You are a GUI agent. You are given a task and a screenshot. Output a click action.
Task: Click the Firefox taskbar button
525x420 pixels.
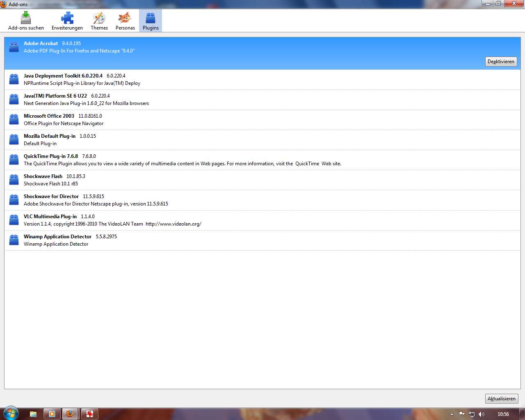point(70,414)
